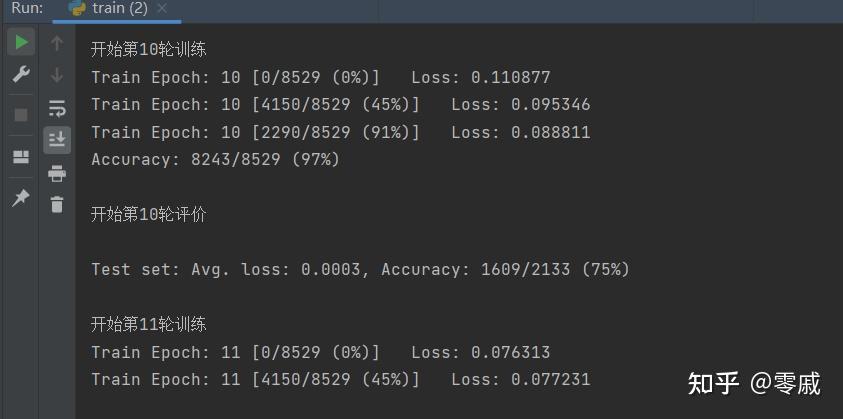This screenshot has height=419, width=843.
Task: Click the down stack trace arrow
Action: click(56, 75)
